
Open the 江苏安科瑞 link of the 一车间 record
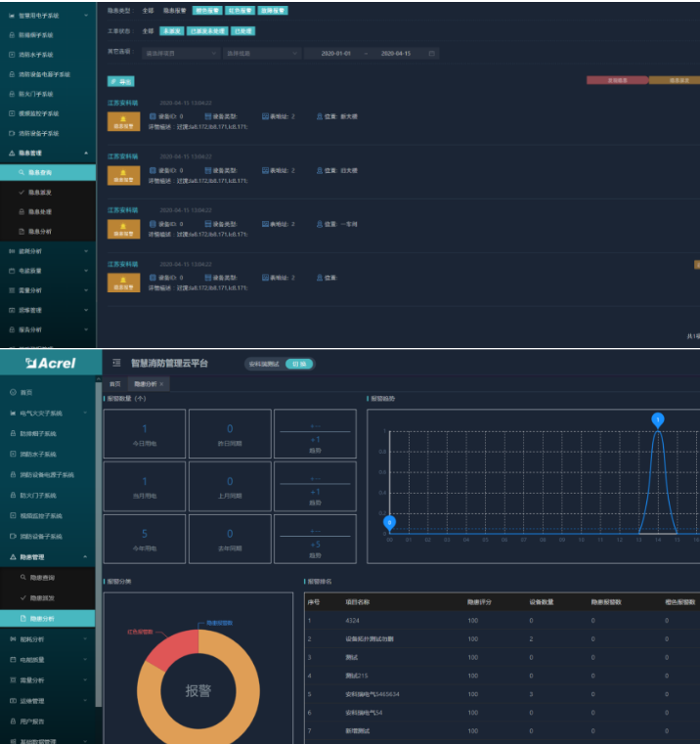tap(122, 210)
